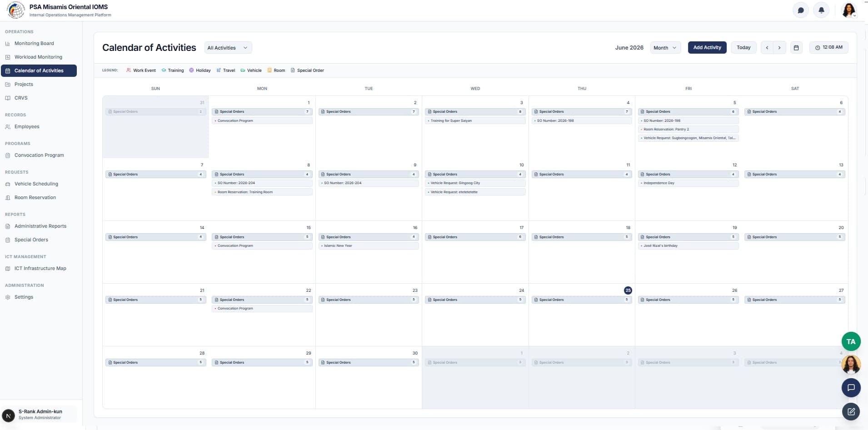Image resolution: width=868 pixels, height=430 pixels.
Task: Open Employees records page
Action: pos(39,127)
